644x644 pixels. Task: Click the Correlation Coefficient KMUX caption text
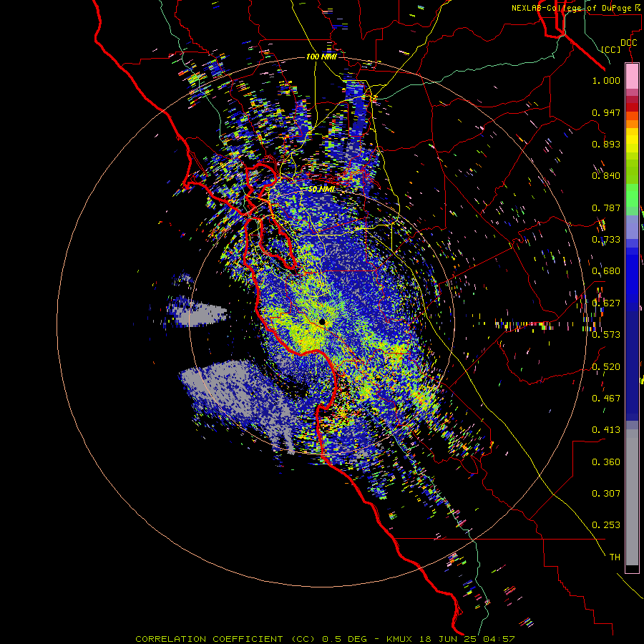[x=325, y=639]
